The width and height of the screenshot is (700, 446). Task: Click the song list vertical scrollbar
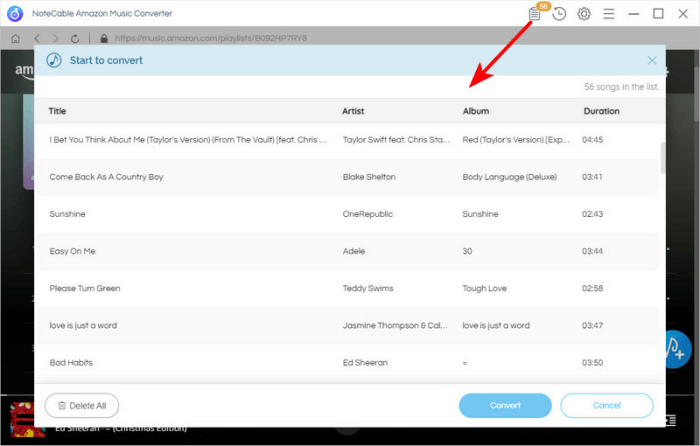[663, 158]
